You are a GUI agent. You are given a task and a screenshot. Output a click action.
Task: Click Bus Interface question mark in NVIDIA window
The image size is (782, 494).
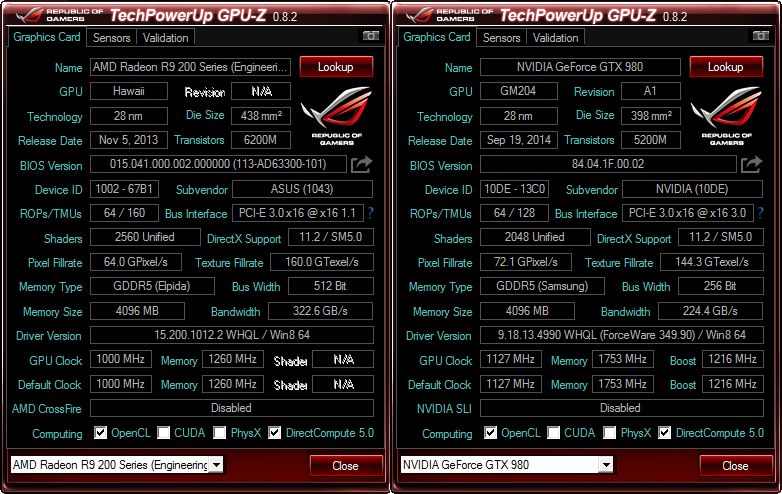click(x=760, y=213)
